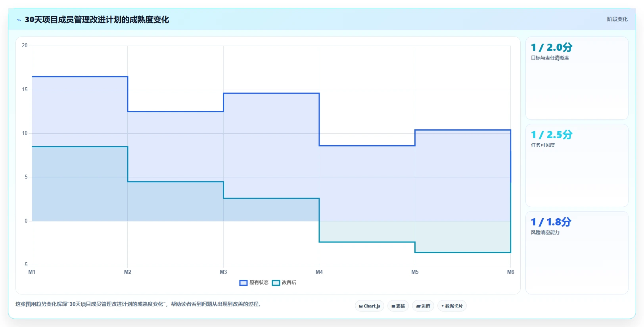The width and height of the screenshot is (644, 327).
Task: Click the 阶段变化 label in header
Action: pyautogui.click(x=617, y=19)
